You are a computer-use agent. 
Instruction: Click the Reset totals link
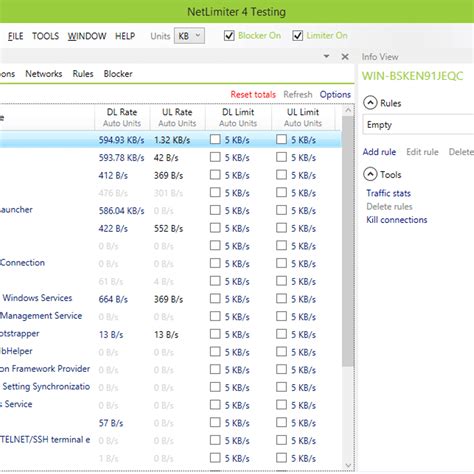coord(253,95)
